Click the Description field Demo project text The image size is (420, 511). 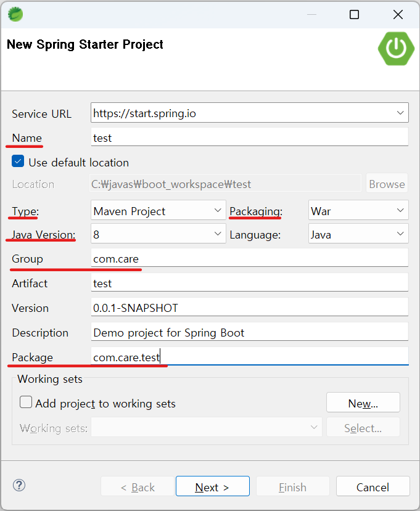click(x=249, y=332)
